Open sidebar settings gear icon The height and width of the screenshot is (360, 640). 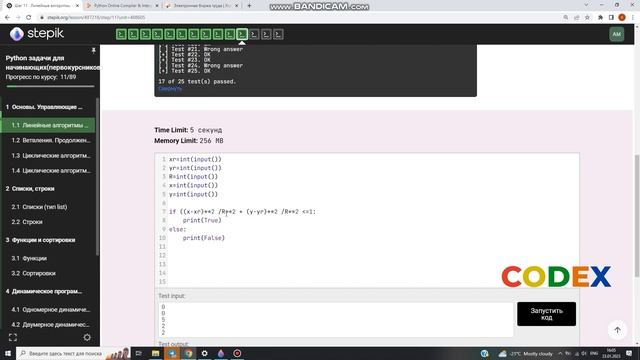pos(87,338)
